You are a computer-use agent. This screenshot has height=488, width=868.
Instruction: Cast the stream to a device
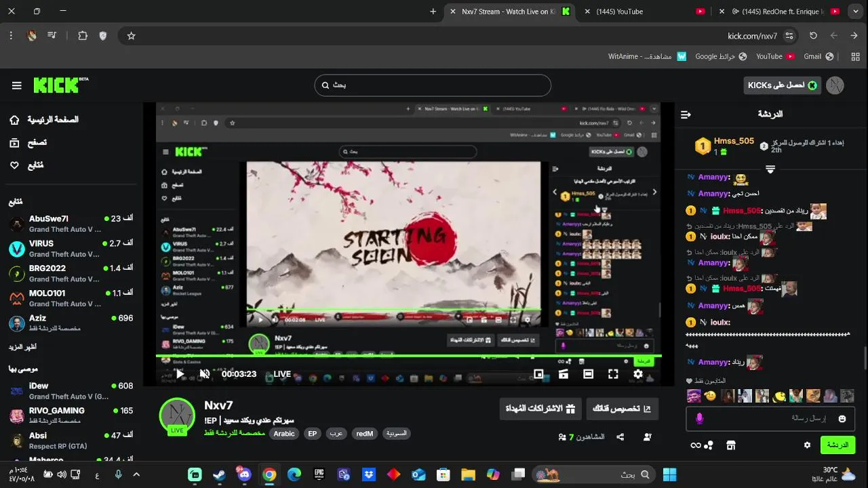[564, 373]
